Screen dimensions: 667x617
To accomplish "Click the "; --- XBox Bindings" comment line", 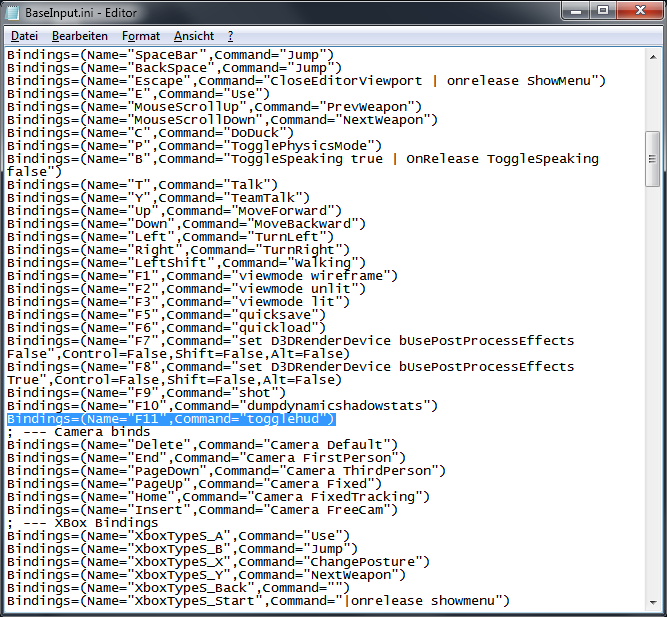I will coord(82,523).
